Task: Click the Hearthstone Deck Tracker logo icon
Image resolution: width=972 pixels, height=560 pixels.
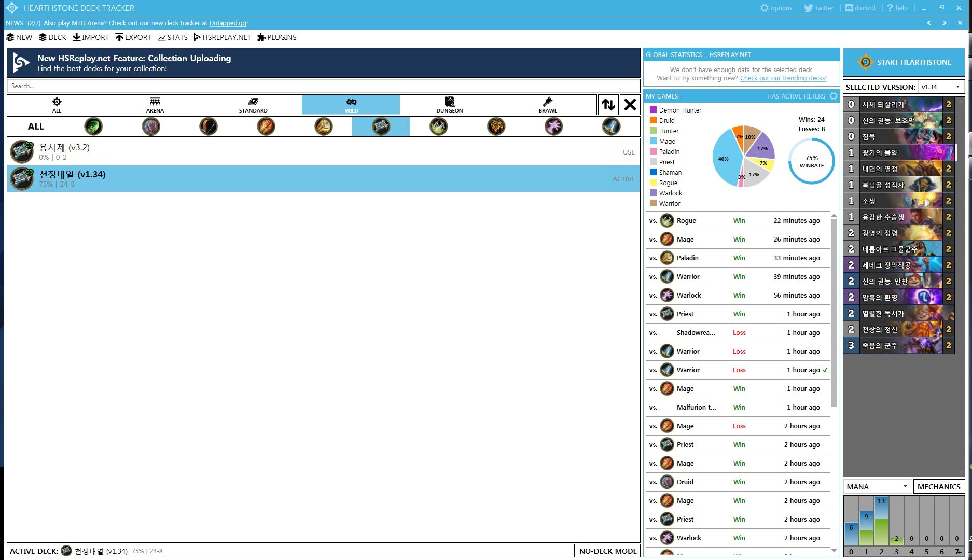Action: tap(11, 8)
